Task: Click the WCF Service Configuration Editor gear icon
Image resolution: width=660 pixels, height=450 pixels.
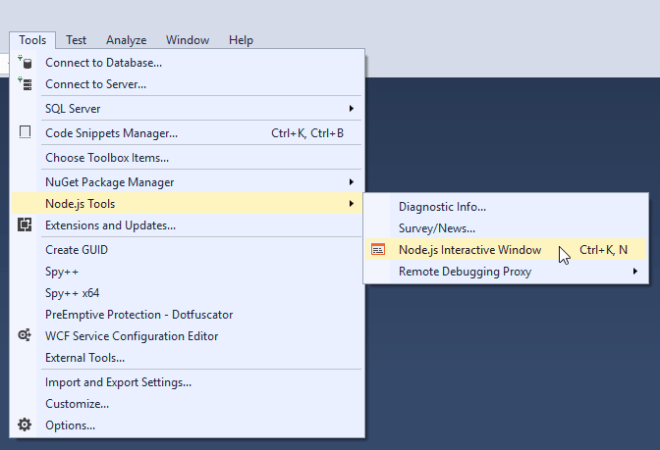Action: pyautogui.click(x=25, y=336)
